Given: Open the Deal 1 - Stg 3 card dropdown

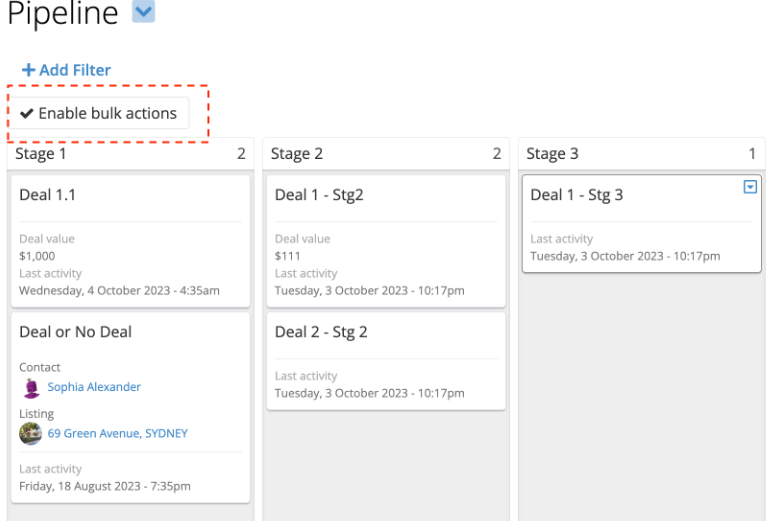Looking at the screenshot, I should (750, 187).
